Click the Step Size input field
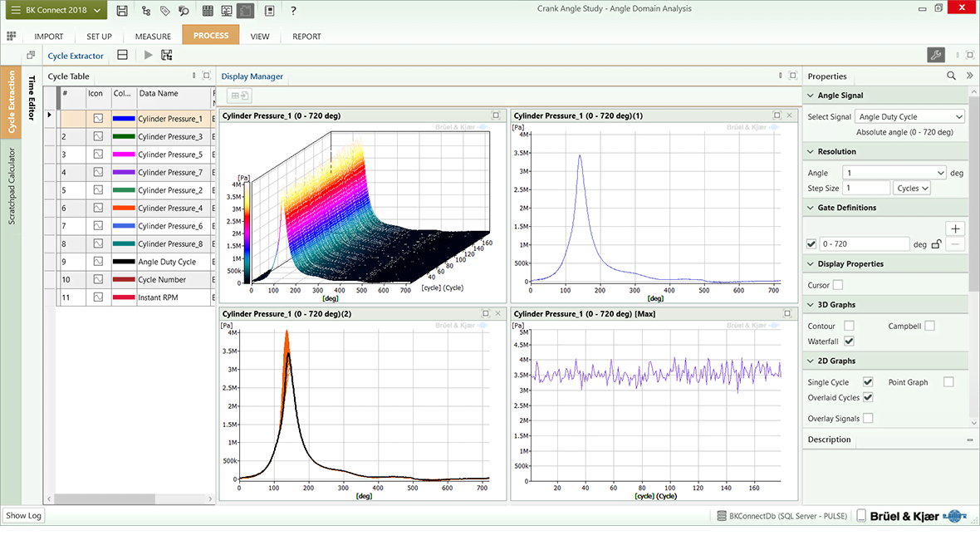Image resolution: width=980 pixels, height=560 pixels. click(865, 188)
